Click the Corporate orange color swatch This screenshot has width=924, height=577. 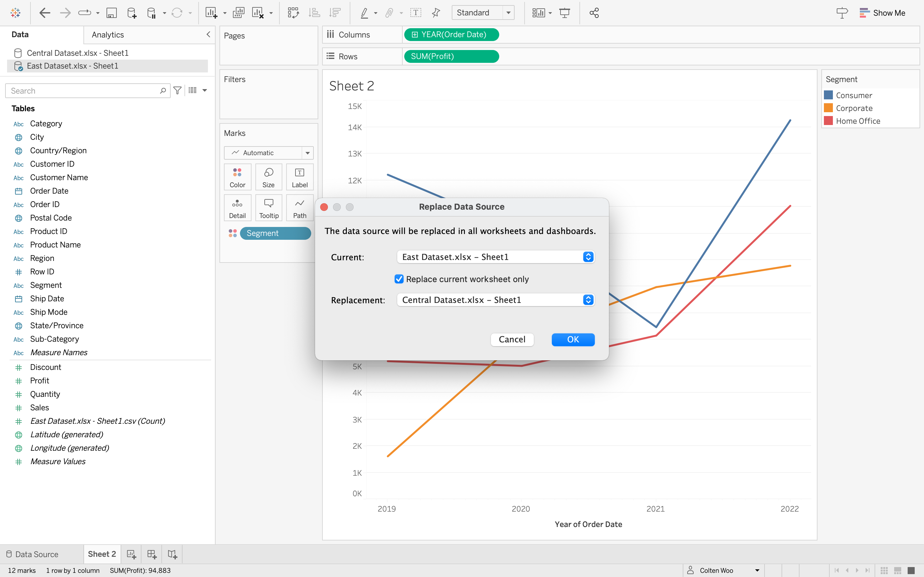[x=828, y=108]
